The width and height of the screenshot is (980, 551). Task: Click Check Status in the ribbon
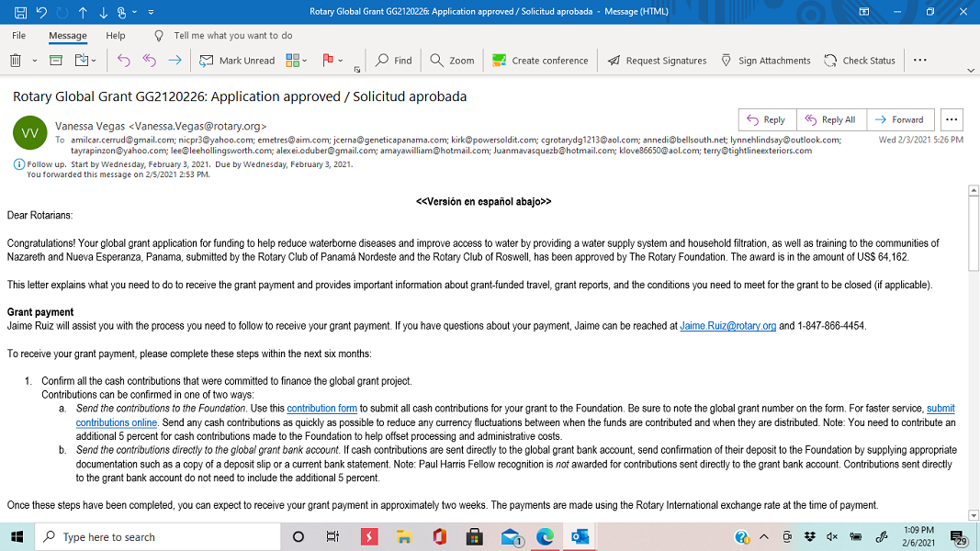point(860,61)
